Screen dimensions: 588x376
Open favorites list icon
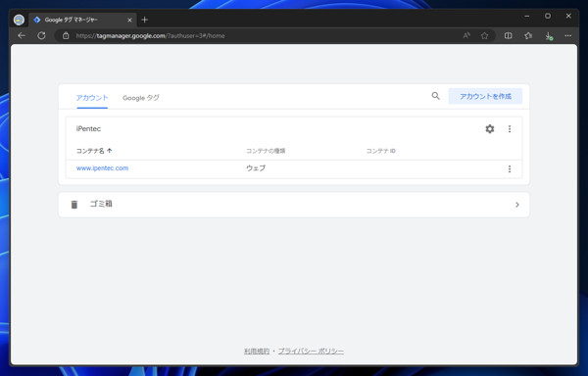tap(528, 35)
